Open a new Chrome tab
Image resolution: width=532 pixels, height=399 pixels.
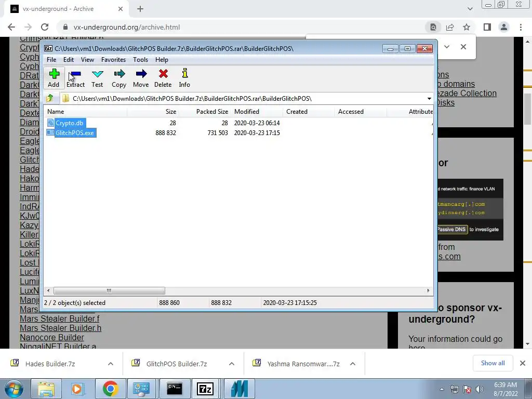(140, 9)
